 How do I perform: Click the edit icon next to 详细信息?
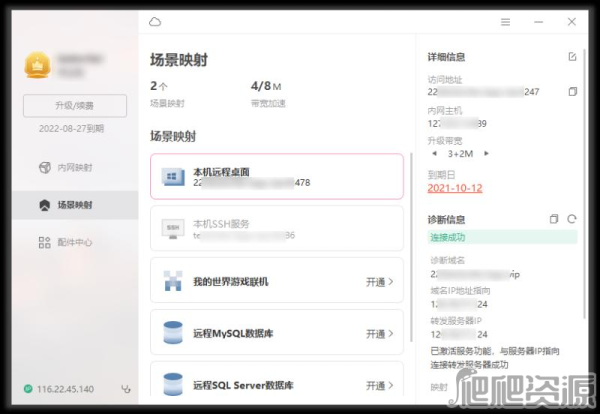coord(572,57)
